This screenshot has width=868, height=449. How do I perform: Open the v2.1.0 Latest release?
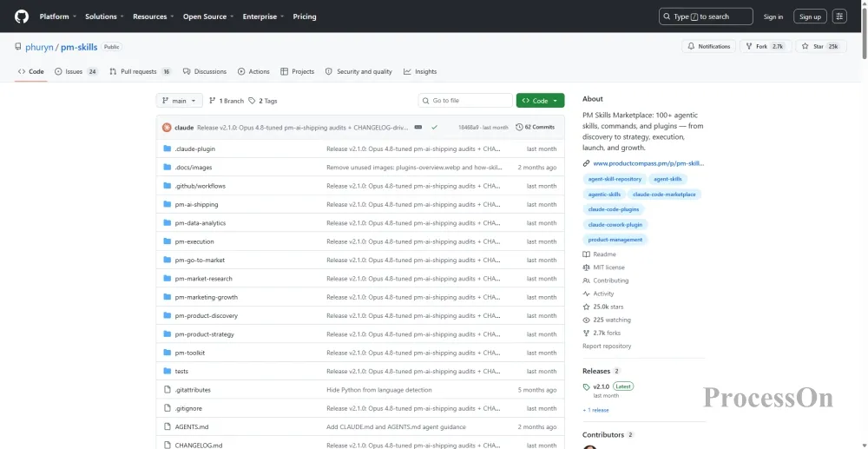(x=608, y=386)
